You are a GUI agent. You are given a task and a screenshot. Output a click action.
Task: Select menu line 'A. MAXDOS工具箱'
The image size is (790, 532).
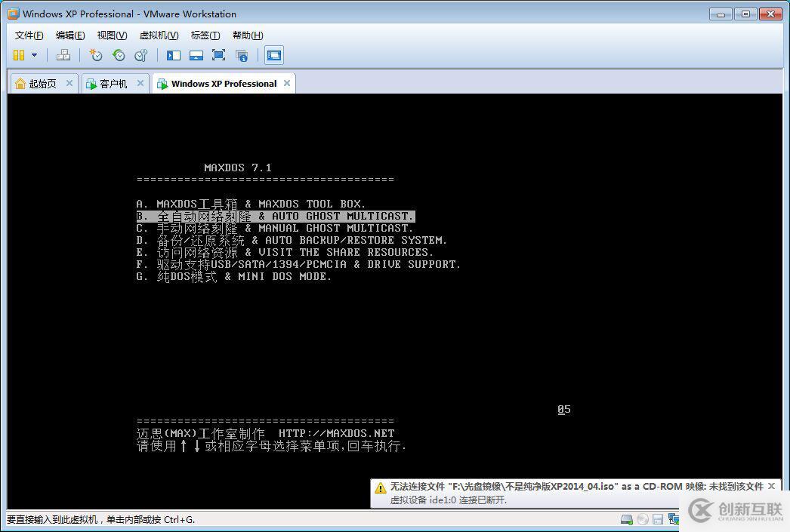pos(251,204)
